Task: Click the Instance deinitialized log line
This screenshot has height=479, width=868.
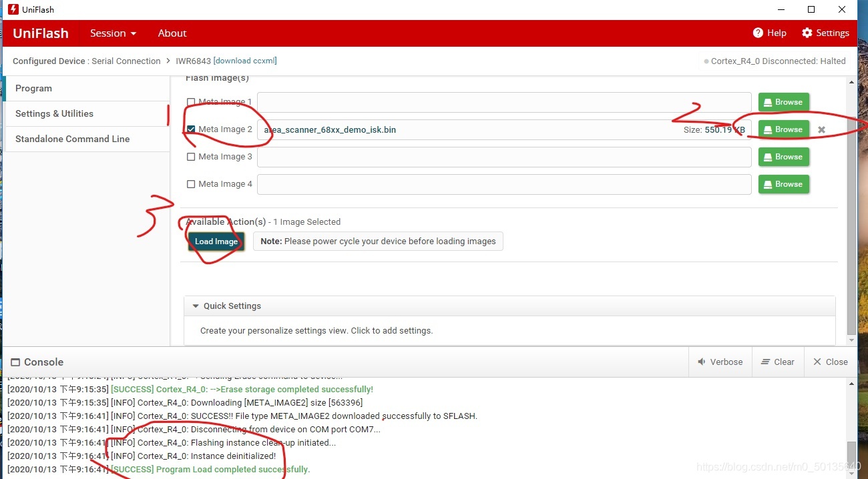Action: click(142, 456)
